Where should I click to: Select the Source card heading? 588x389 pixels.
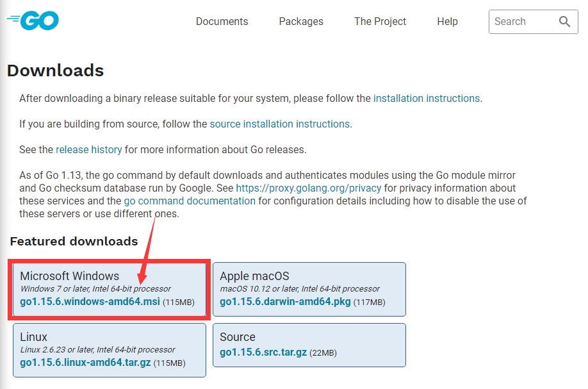click(x=238, y=337)
